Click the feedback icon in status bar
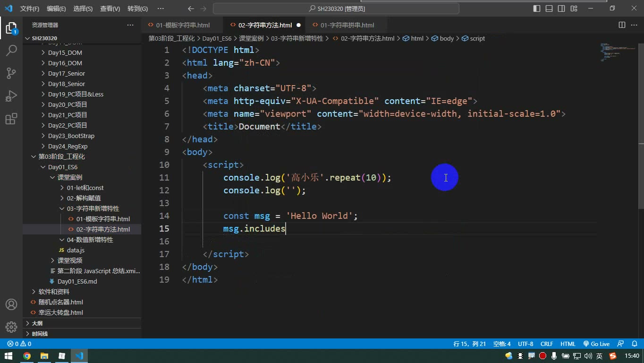Viewport: 644px width, 363px height. point(620,344)
